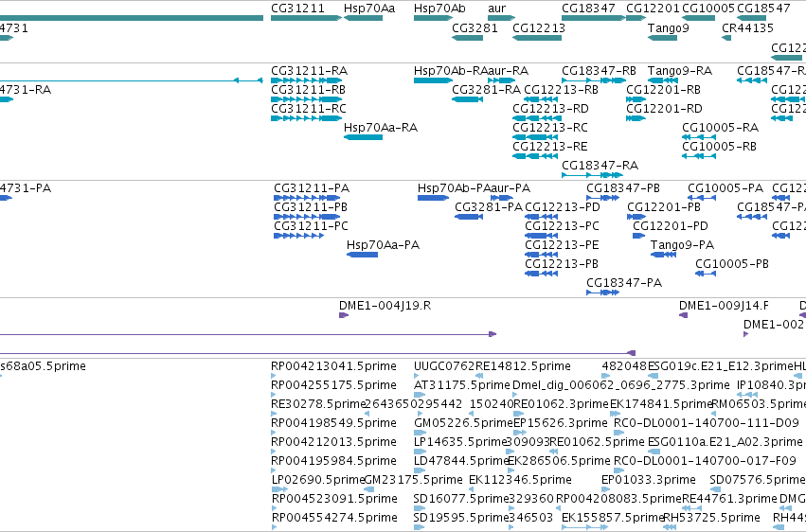The height and width of the screenshot is (532, 806).
Task: Click the CG12213 gene label
Action: [x=539, y=27]
